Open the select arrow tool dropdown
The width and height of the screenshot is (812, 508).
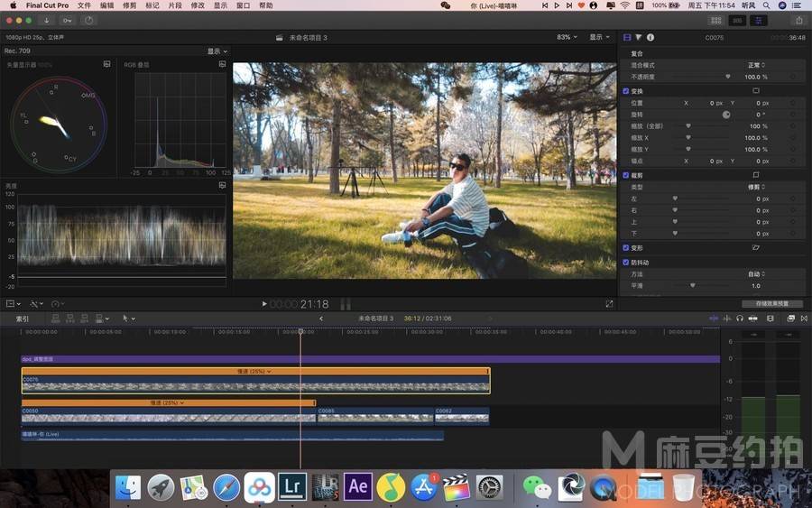(128, 319)
